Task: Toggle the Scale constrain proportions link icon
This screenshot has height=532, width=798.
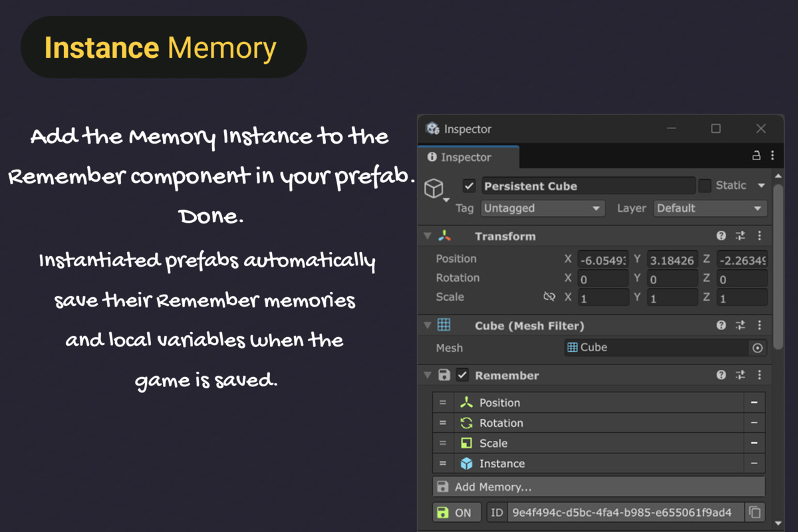Action: [549, 297]
